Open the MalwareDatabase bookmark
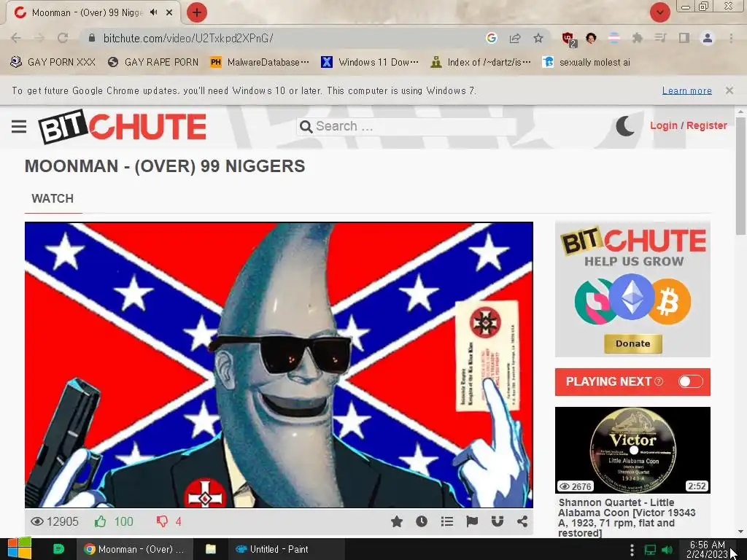 pos(260,63)
